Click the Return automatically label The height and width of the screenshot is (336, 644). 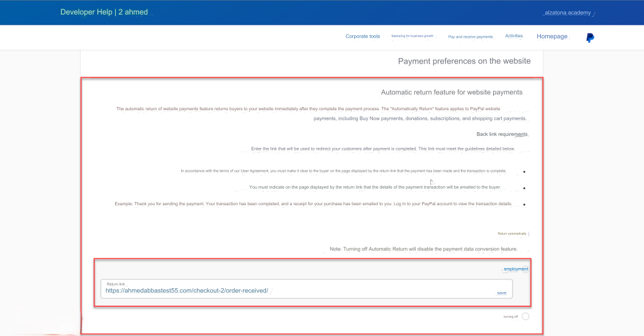(x=512, y=233)
